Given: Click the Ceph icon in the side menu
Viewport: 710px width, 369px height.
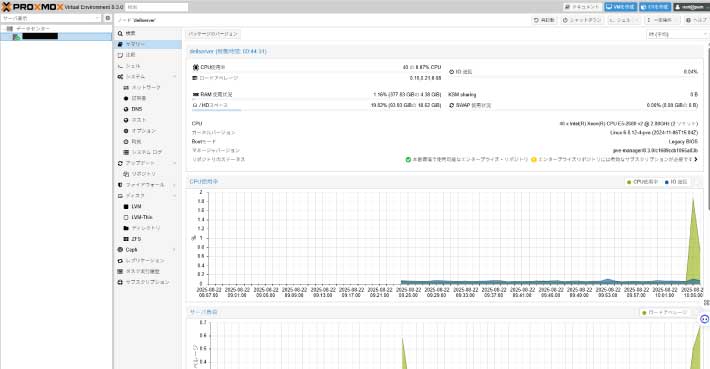Looking at the screenshot, I should [120, 250].
